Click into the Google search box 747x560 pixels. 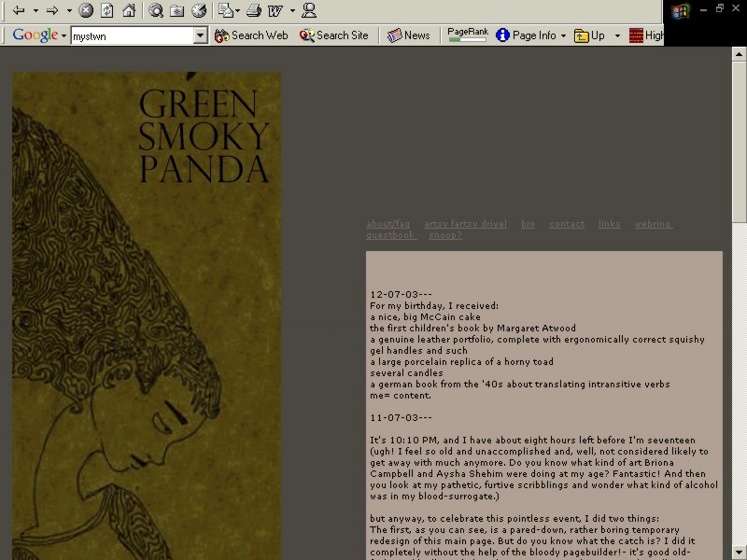coord(132,35)
